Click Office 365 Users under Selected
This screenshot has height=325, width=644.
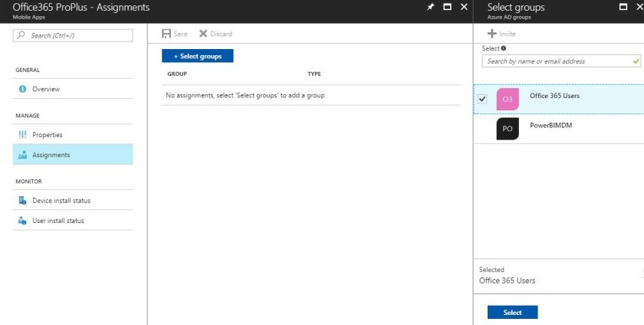[x=508, y=281]
